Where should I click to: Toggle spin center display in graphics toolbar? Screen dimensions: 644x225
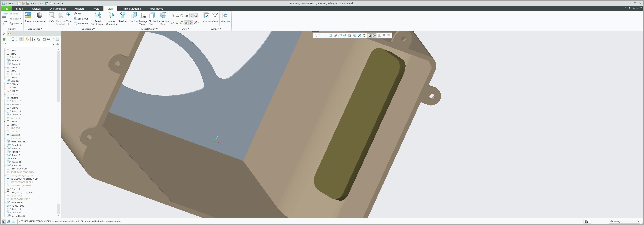pyautogui.click(x=374, y=35)
